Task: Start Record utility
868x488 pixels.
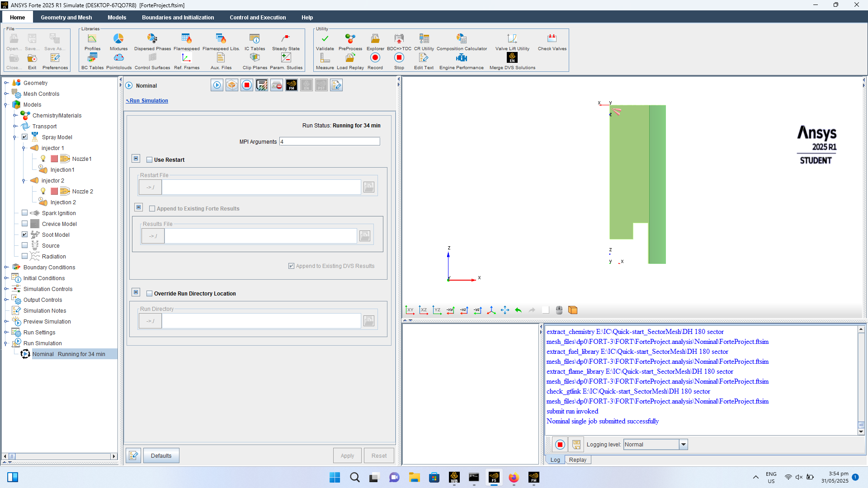Action: (375, 61)
